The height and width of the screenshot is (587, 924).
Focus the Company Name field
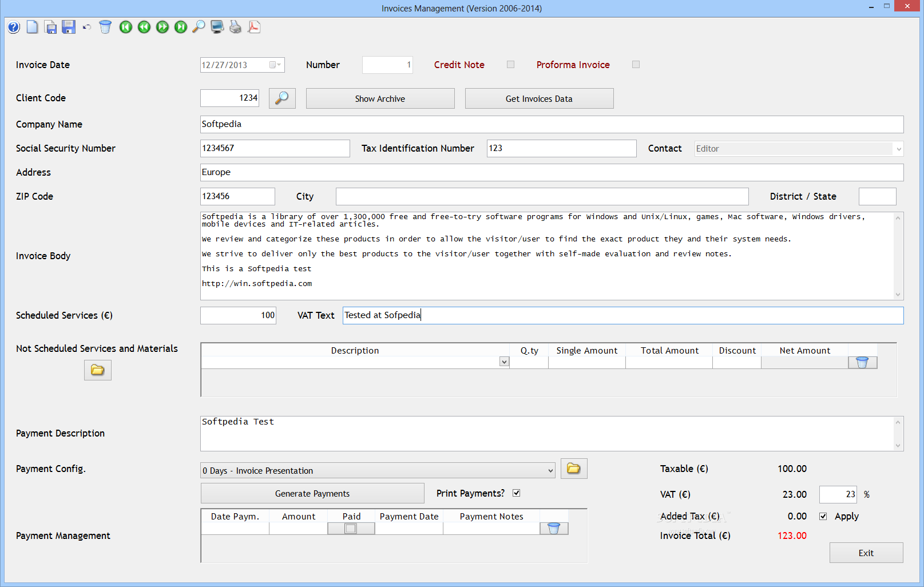[552, 124]
